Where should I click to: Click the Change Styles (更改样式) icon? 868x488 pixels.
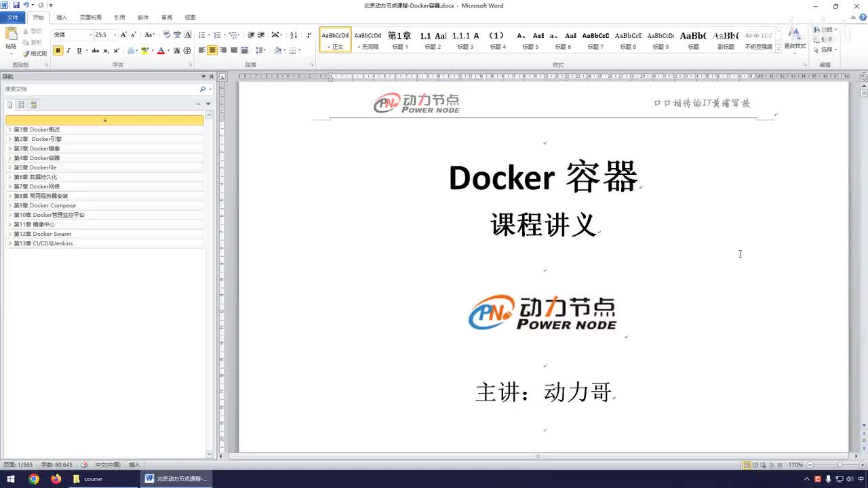point(795,38)
